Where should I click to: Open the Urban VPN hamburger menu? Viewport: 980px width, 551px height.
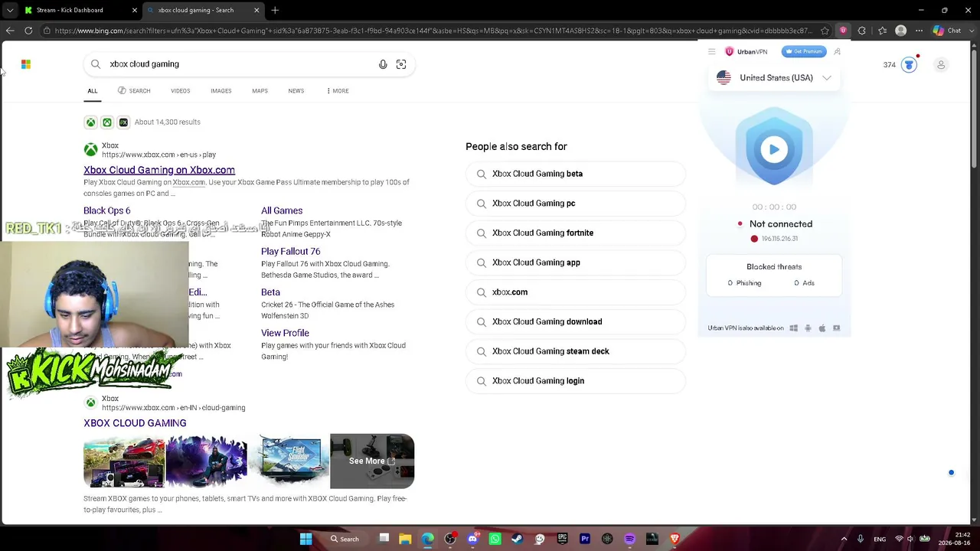(712, 52)
